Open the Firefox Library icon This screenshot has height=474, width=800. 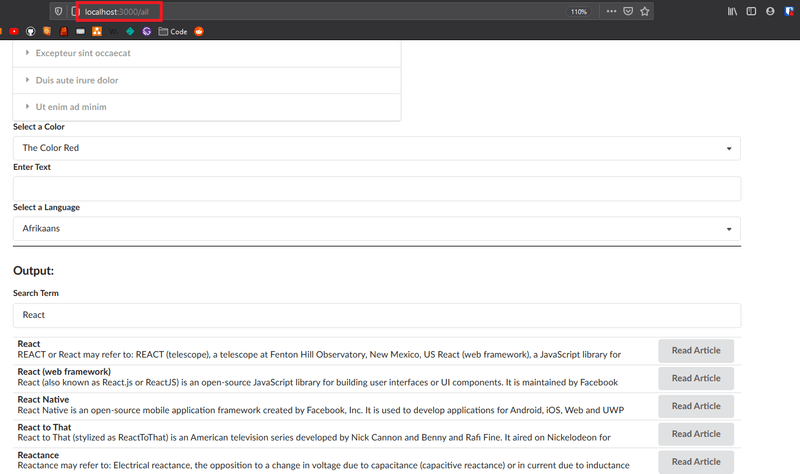point(732,11)
